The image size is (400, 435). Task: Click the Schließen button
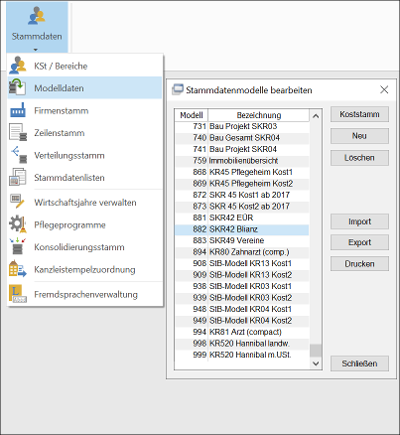click(x=359, y=363)
